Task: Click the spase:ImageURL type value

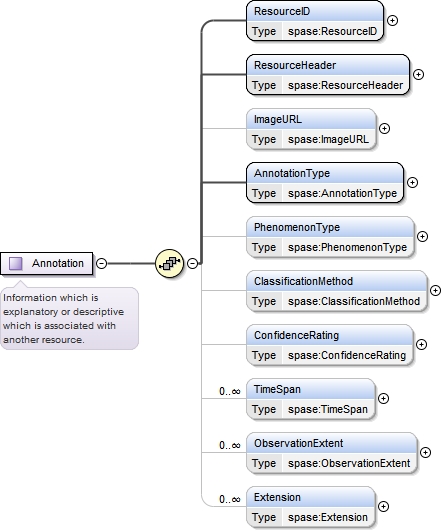Action: [x=328, y=139]
